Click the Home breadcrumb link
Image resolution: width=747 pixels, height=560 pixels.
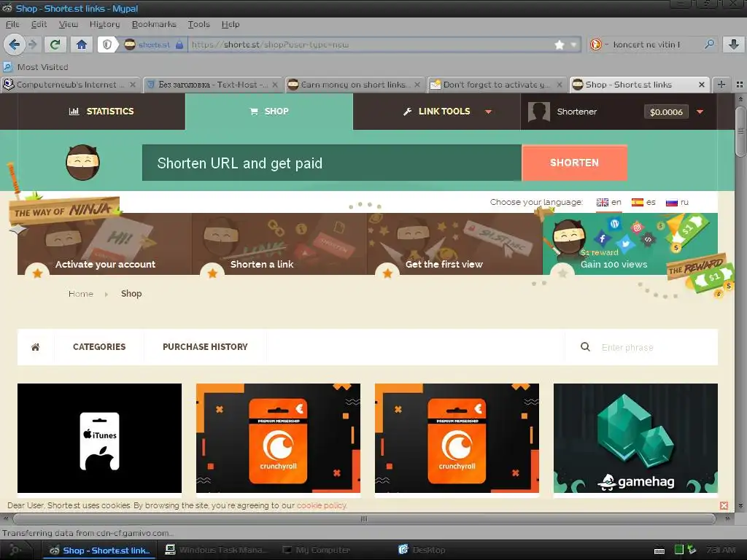80,294
